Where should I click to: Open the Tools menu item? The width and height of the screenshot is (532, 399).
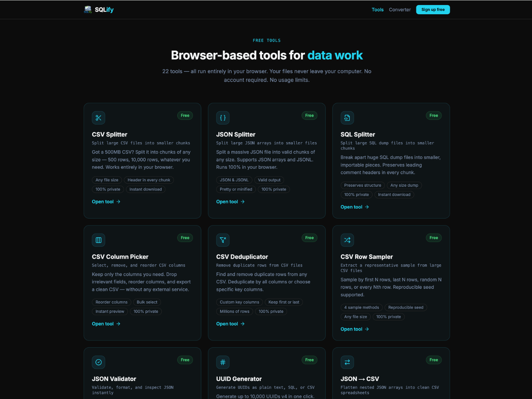(377, 10)
